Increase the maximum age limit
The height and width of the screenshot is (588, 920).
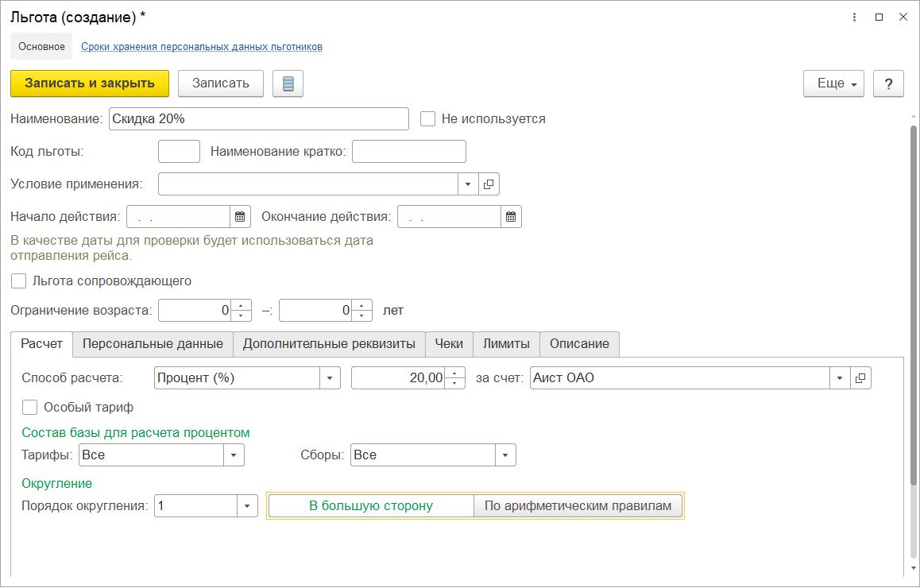(x=362, y=305)
